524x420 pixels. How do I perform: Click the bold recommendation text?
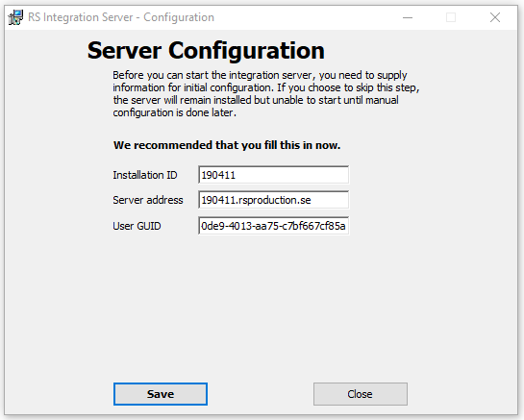(x=227, y=145)
